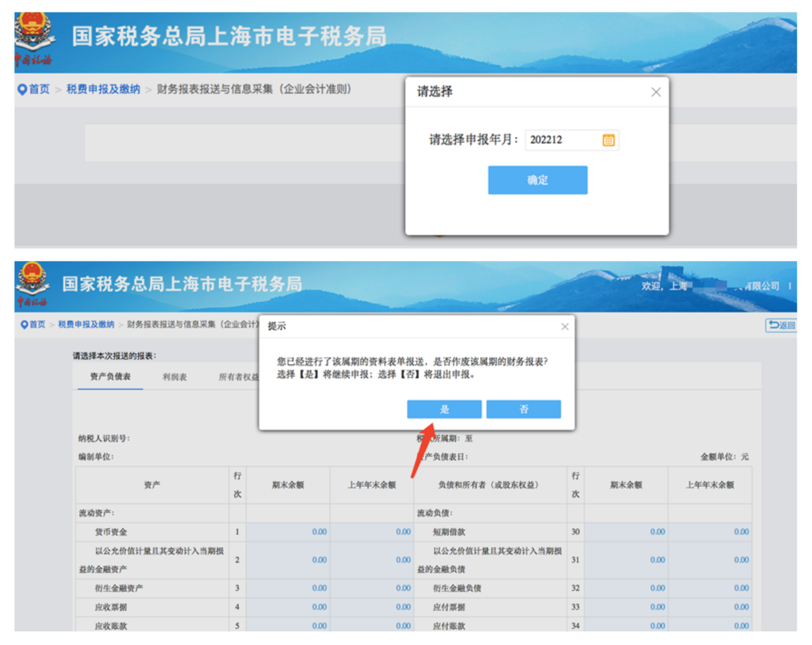812x645 pixels.
Task: Open the calendar picker for declaration month
Action: click(x=608, y=140)
